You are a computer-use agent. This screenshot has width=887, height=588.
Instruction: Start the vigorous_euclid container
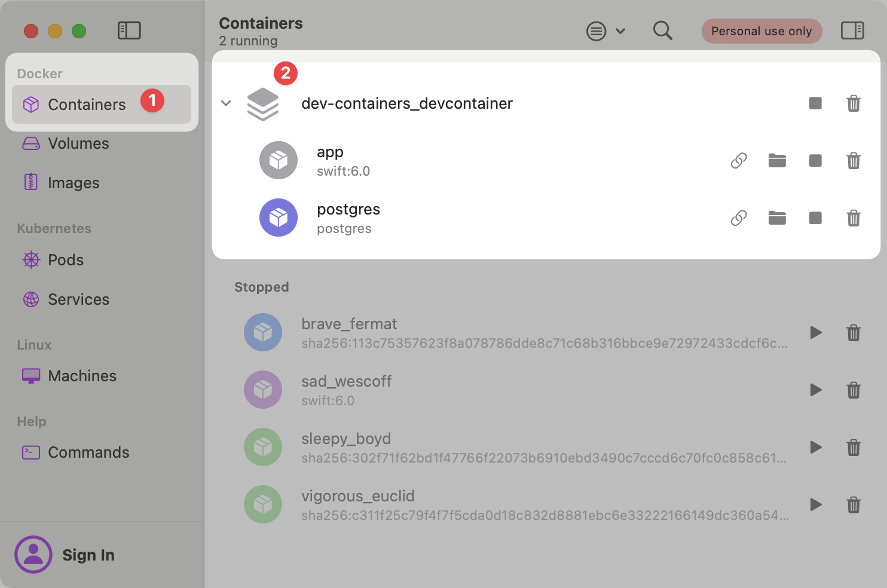click(x=815, y=505)
